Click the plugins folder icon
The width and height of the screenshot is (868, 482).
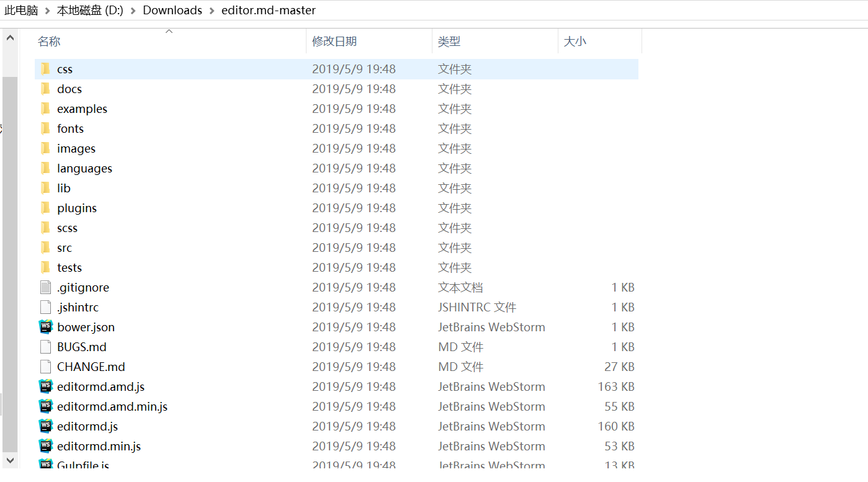tap(45, 208)
